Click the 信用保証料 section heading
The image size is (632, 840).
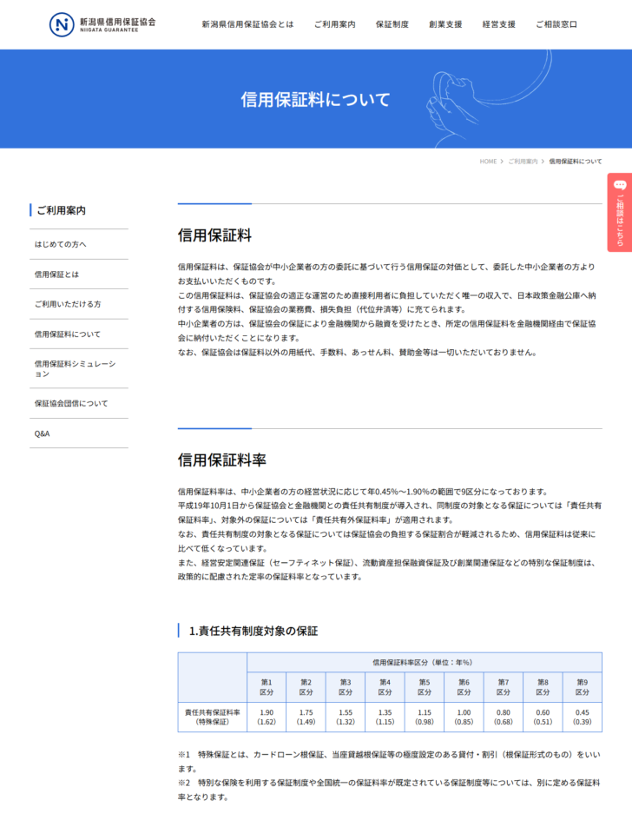click(x=214, y=235)
